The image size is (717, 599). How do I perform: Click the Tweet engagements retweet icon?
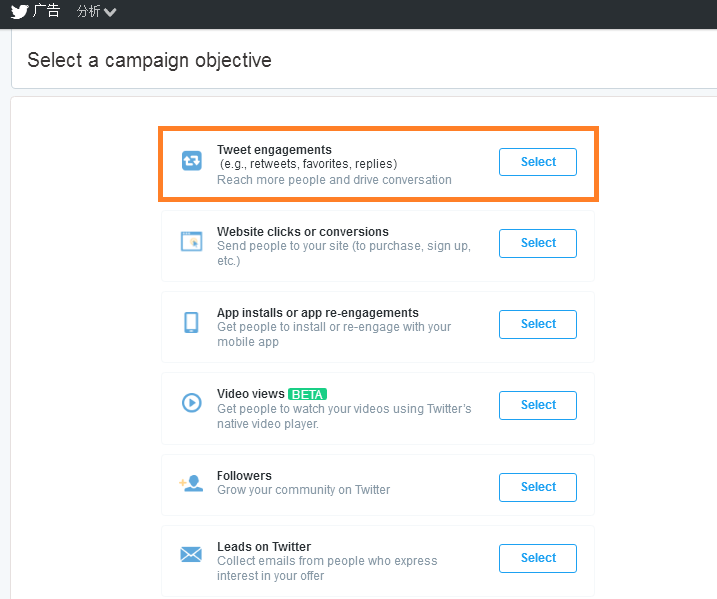pyautogui.click(x=192, y=160)
